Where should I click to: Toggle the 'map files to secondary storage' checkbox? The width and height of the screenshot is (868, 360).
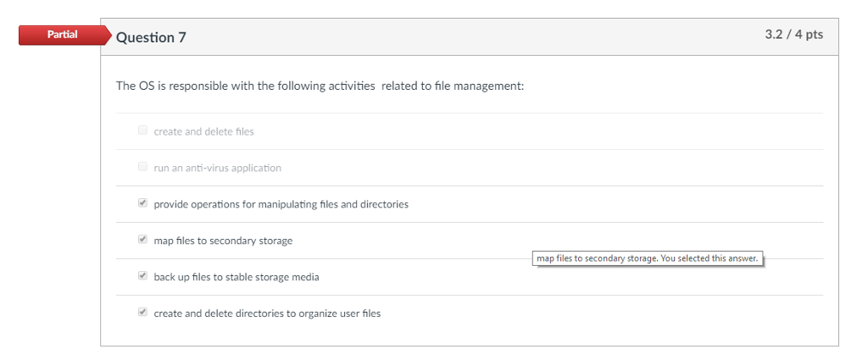[x=142, y=240]
